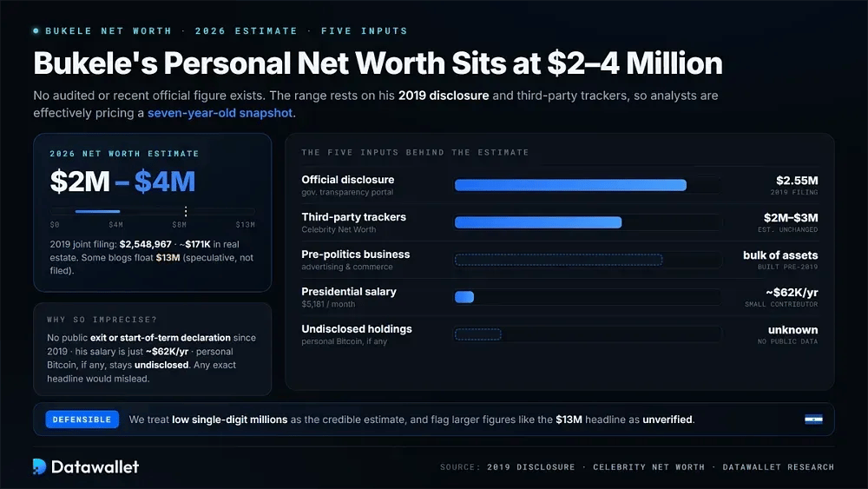Screen dimensions: 868x489
Task: Click the small Presidential salary bar
Action: (x=464, y=297)
